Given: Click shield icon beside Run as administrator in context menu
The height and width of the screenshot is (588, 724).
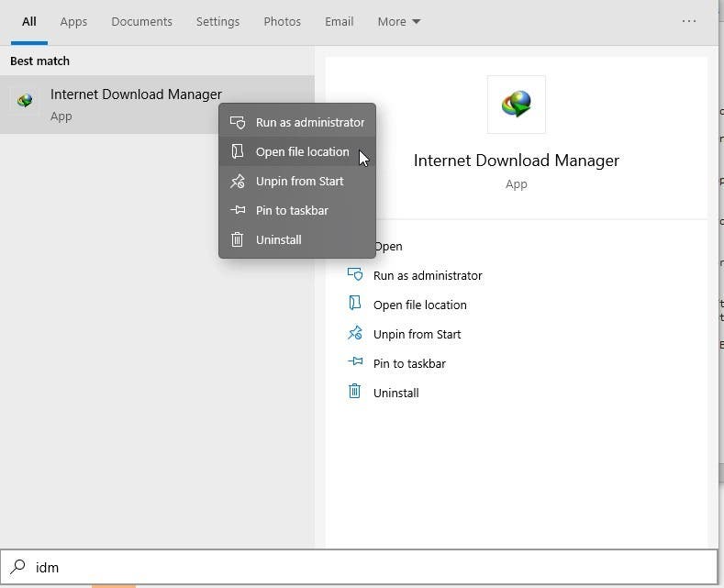Looking at the screenshot, I should pyautogui.click(x=238, y=122).
